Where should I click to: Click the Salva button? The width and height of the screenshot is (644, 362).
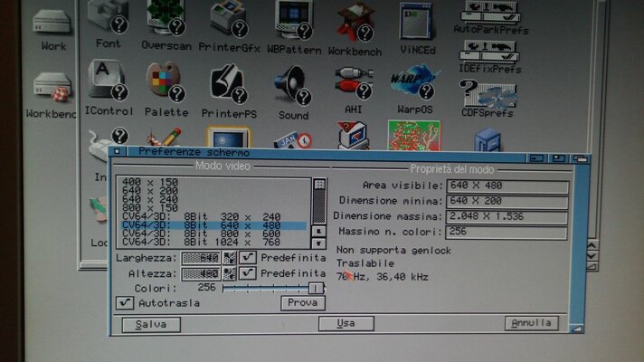click(x=150, y=324)
